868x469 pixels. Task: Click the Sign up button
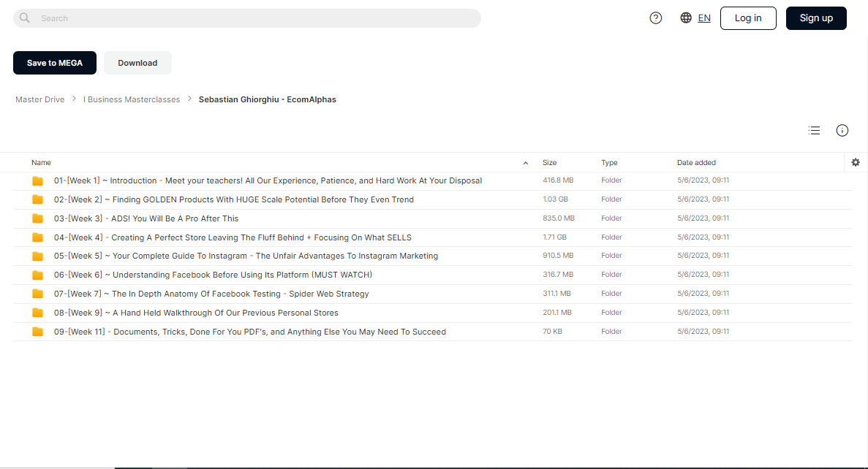click(816, 18)
